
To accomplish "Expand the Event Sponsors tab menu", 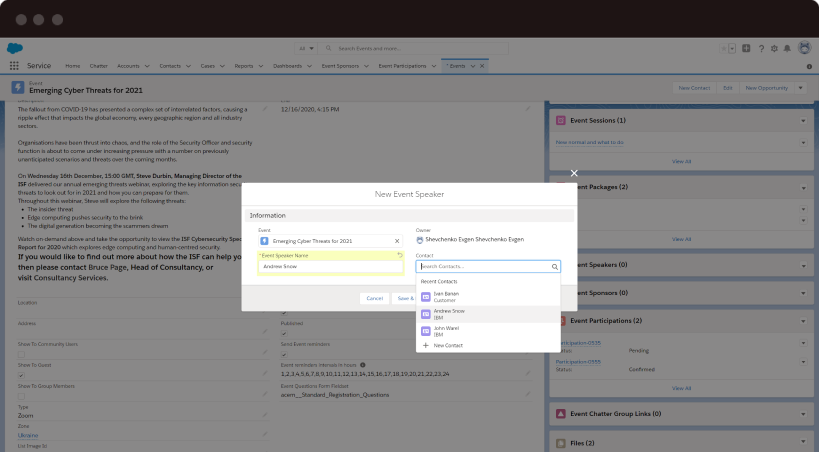I will click(366, 66).
